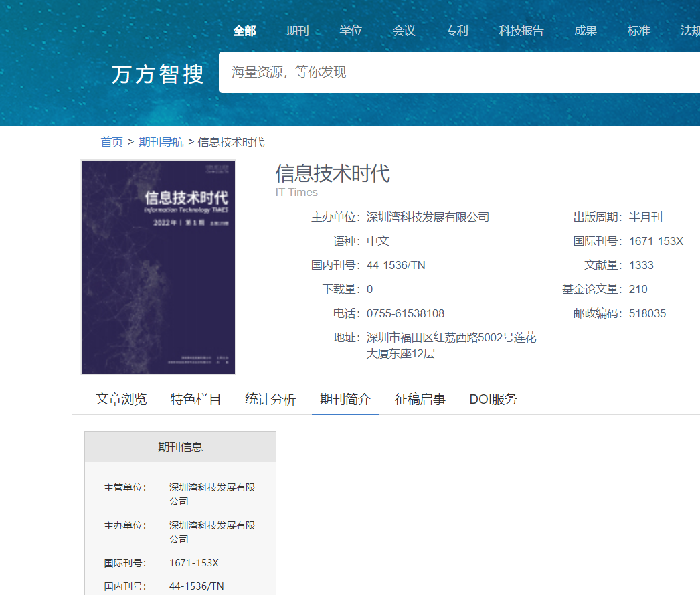Choose the 专利 search category
700x595 pixels.
pyautogui.click(x=457, y=31)
